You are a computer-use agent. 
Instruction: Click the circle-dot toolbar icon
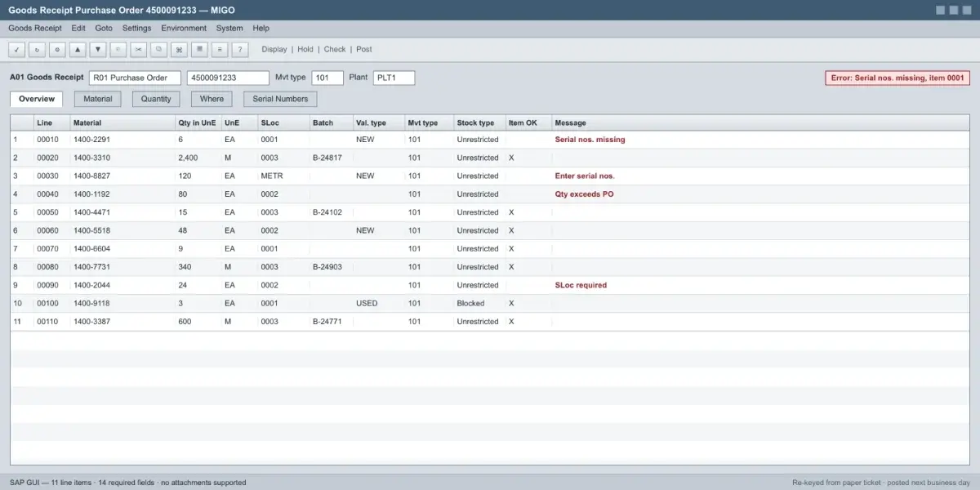coord(57,49)
